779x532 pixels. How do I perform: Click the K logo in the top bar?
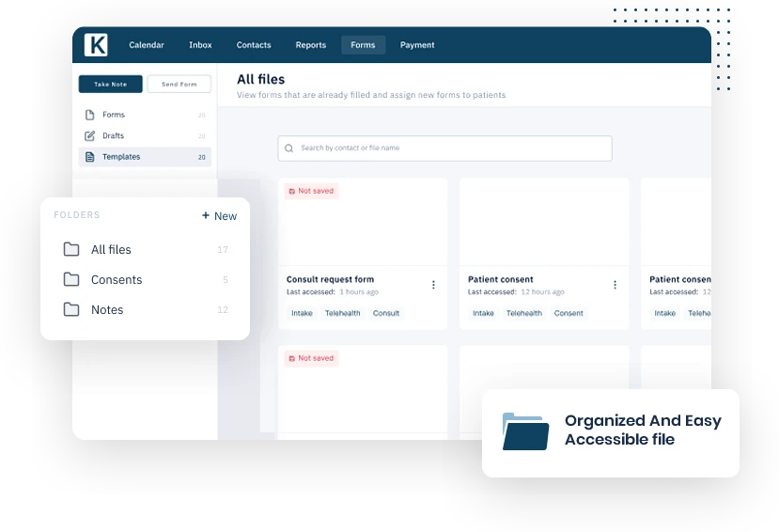pyautogui.click(x=95, y=45)
